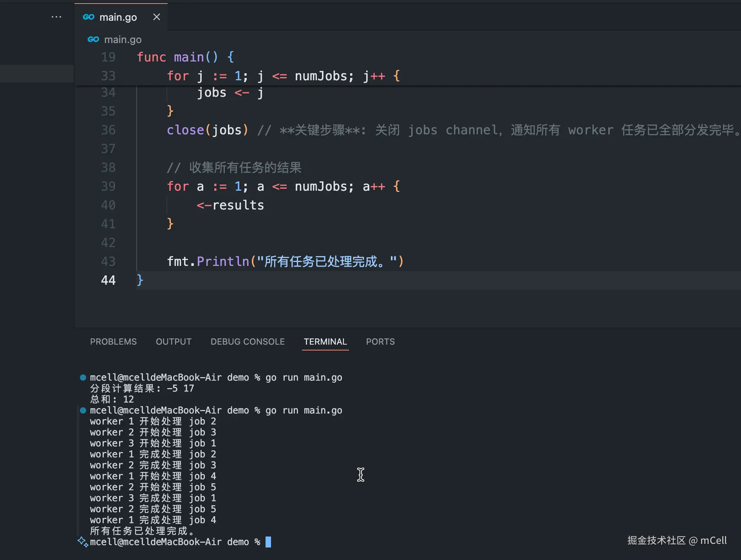Screen dimensions: 741x560
Task: Open the DEBUG CONSOLE tab
Action: click(x=248, y=341)
